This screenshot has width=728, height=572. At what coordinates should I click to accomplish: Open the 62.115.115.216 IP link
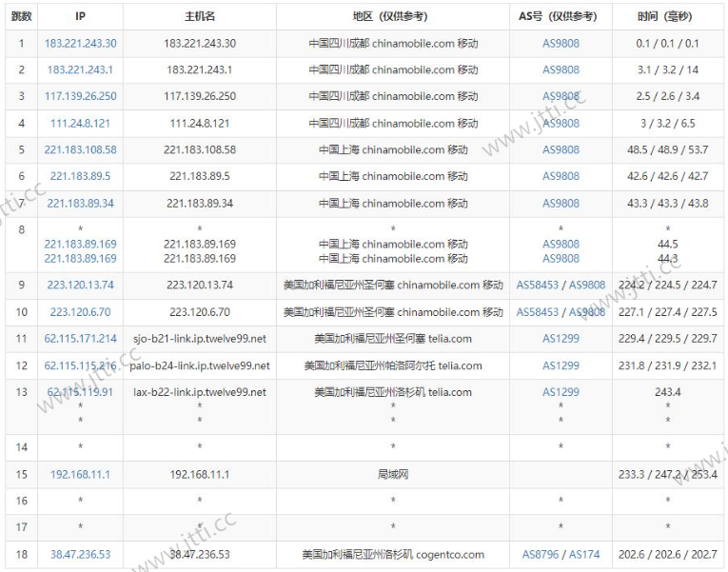click(80, 365)
